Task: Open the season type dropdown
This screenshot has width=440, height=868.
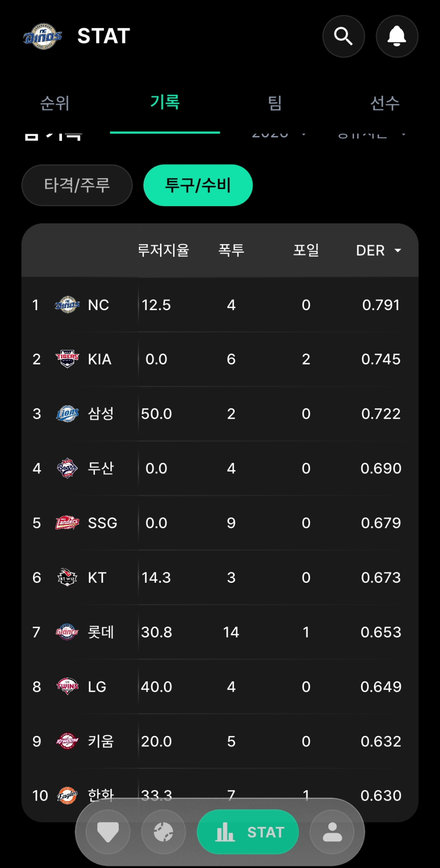Action: (371, 134)
